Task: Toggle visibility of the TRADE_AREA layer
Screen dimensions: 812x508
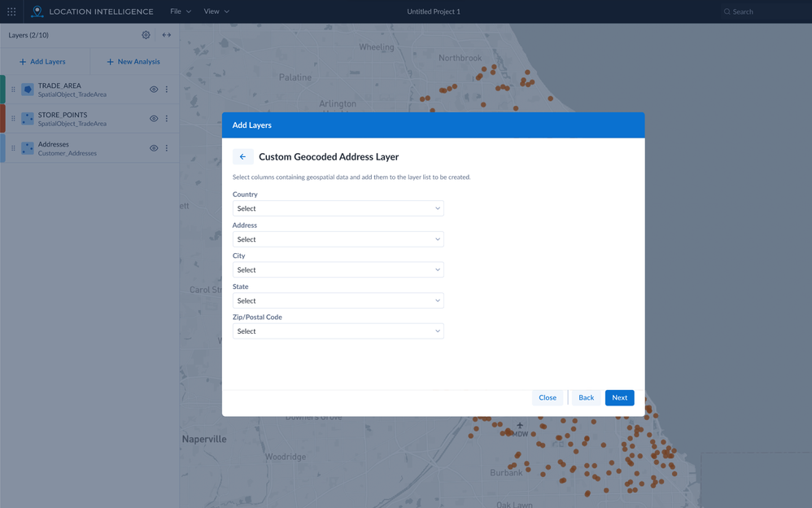Action: point(153,90)
